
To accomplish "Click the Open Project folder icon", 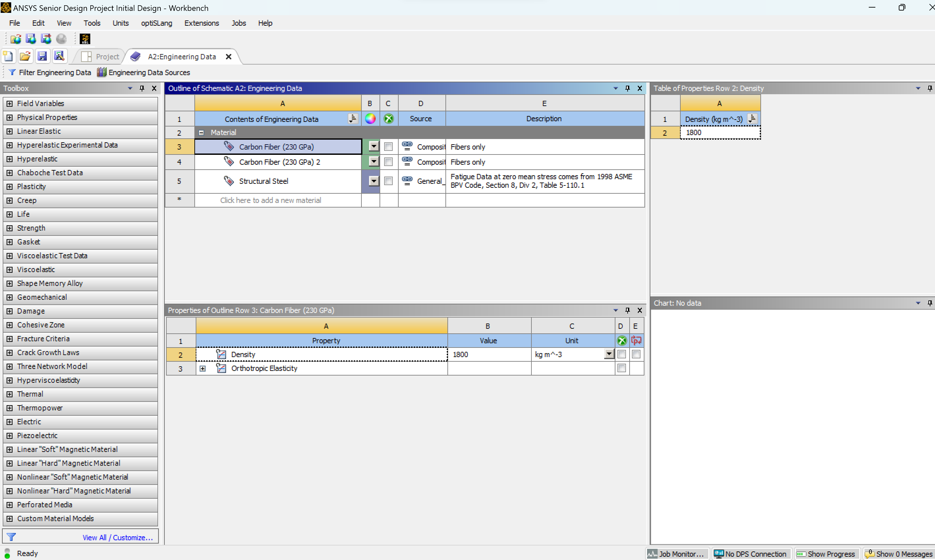I will coord(25,57).
